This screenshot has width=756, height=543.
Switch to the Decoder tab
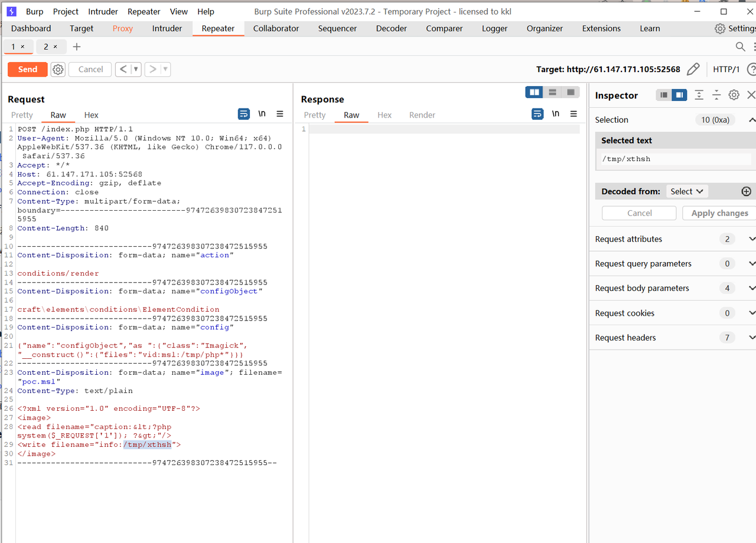pyautogui.click(x=392, y=28)
